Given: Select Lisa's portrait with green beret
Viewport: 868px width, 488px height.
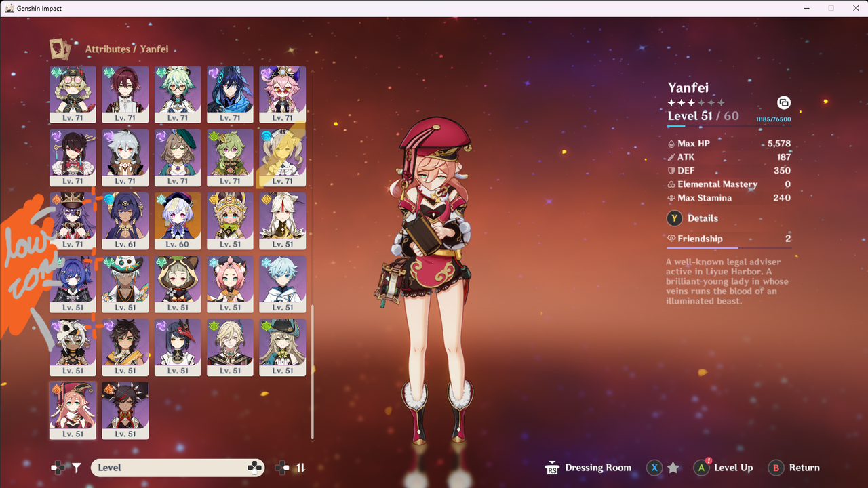Looking at the screenshot, I should coord(178,157).
